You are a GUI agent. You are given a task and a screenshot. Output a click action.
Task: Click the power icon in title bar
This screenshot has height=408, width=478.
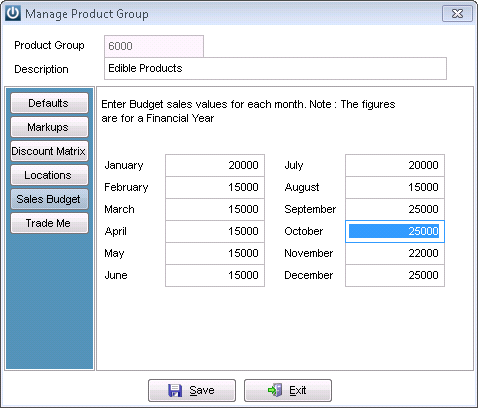click(x=13, y=13)
